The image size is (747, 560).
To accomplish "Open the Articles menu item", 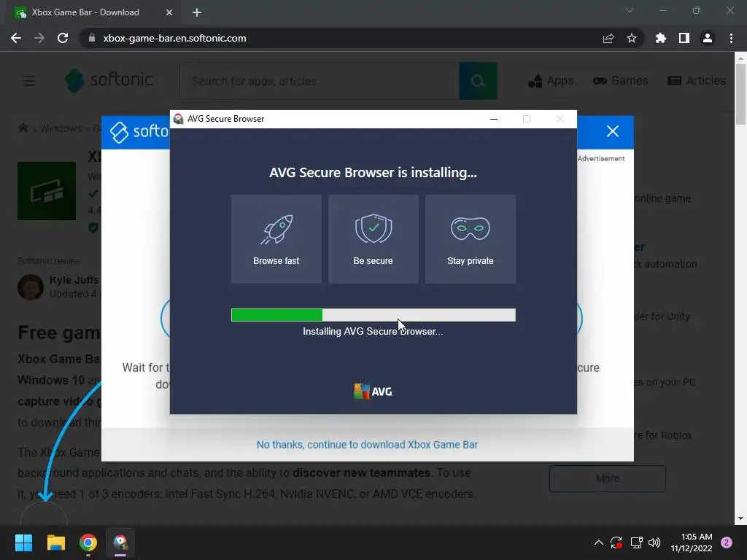I will click(x=697, y=80).
